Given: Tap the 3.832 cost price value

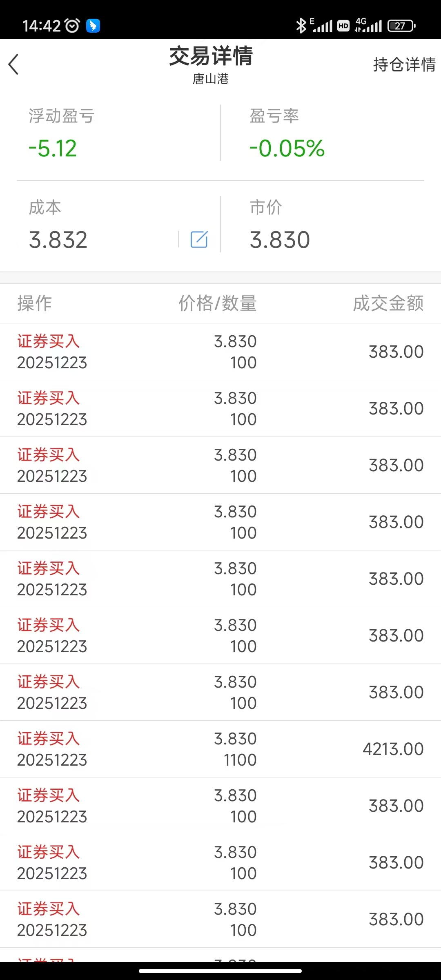Looking at the screenshot, I should pos(58,240).
